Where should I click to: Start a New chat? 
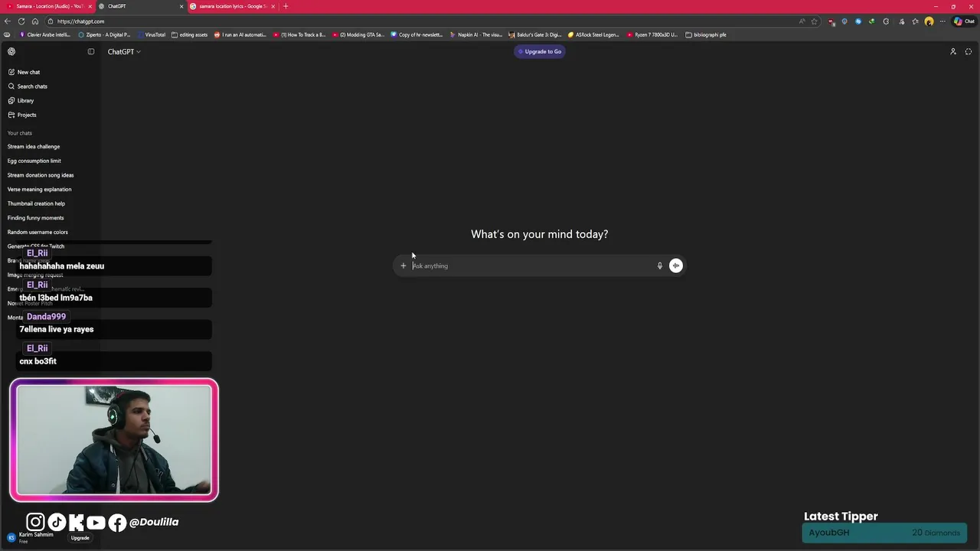pos(24,72)
